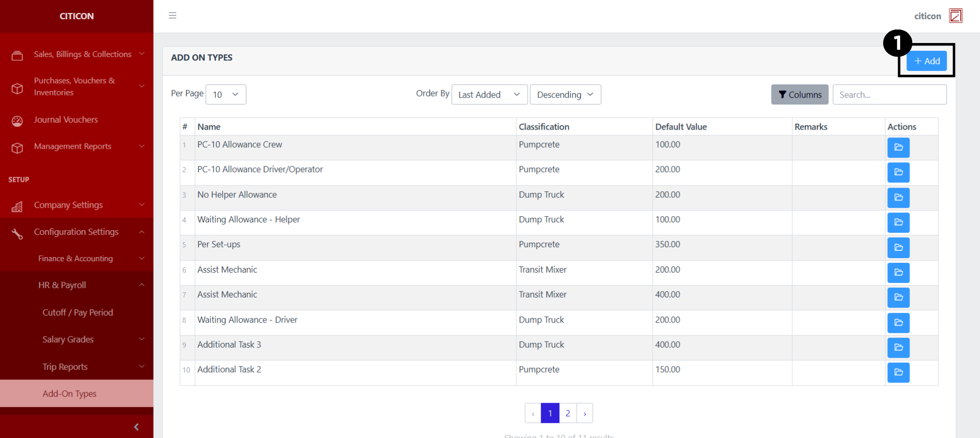Screen dimensions: 980x438
Task: Open folder icon for Additional Task 2
Action: click(898, 373)
